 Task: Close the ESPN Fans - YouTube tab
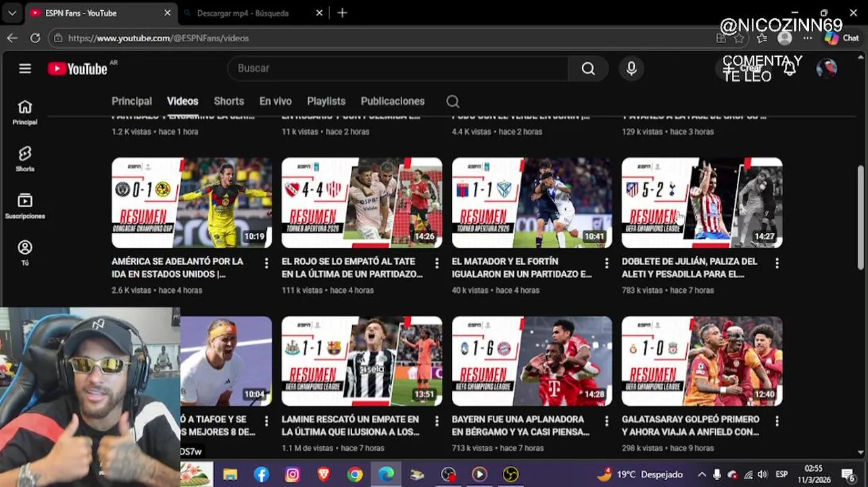tap(168, 13)
